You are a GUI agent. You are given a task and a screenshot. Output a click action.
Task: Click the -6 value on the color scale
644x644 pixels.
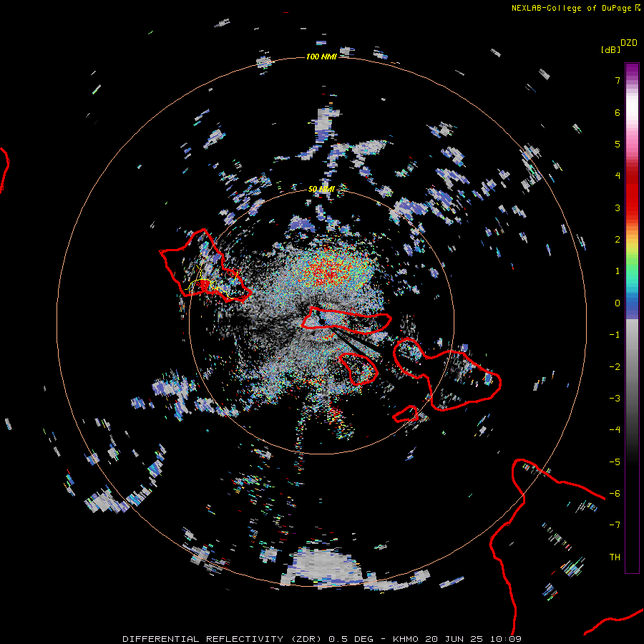[x=615, y=494]
